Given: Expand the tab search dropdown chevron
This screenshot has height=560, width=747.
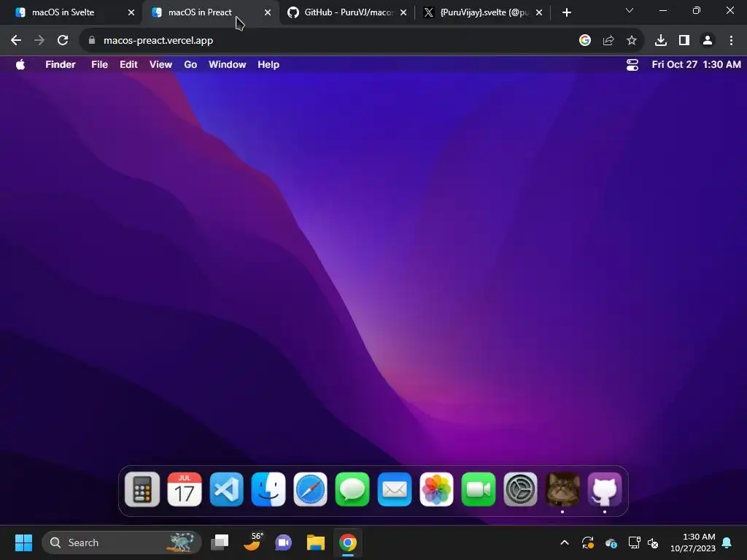Looking at the screenshot, I should tap(630, 10).
